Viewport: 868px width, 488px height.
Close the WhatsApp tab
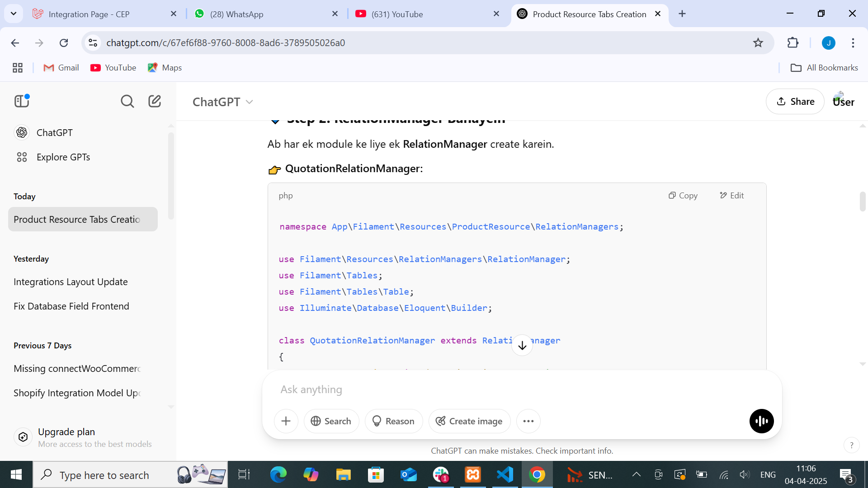pyautogui.click(x=335, y=14)
